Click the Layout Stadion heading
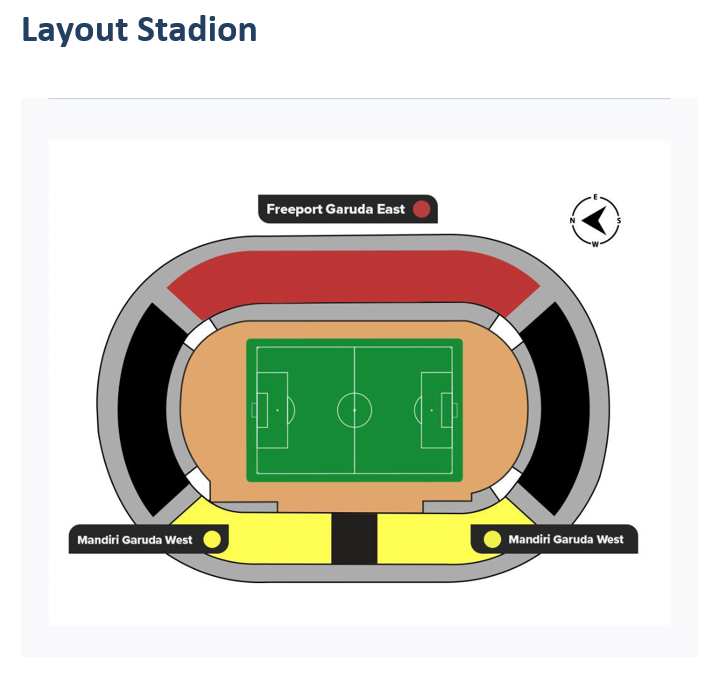The width and height of the screenshot is (725, 673). (x=139, y=29)
